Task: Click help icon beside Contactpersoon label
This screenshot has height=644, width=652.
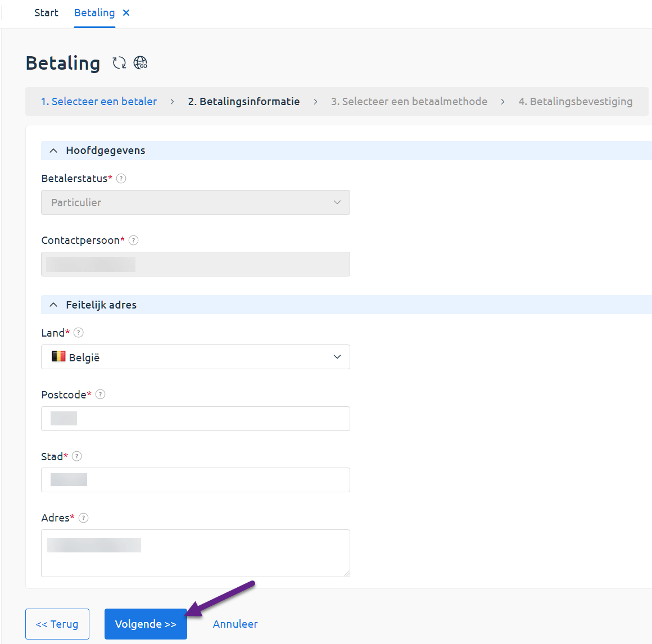Action: point(134,241)
